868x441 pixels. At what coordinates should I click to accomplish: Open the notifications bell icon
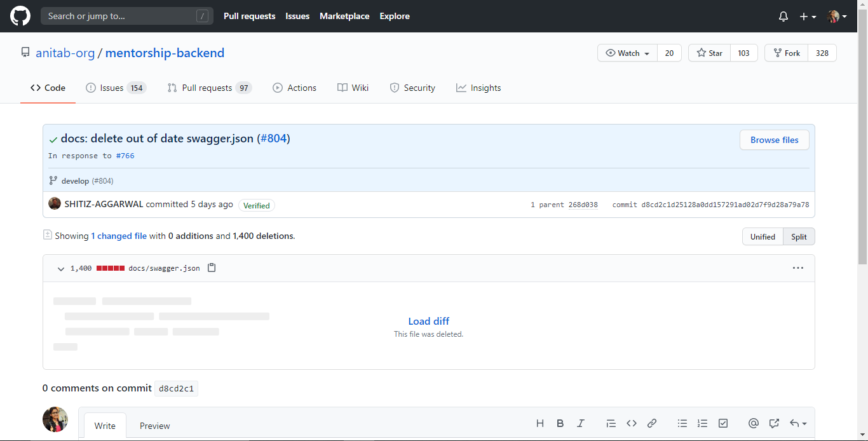(783, 16)
